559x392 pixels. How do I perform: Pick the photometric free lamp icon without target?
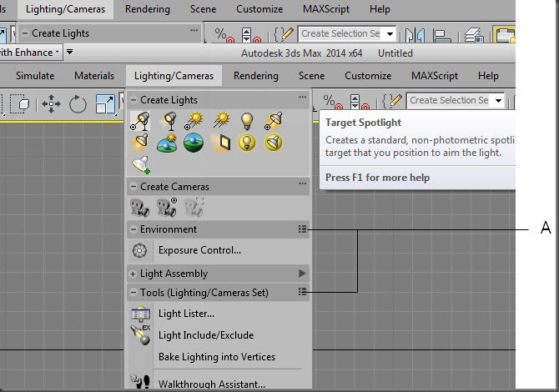(x=140, y=143)
